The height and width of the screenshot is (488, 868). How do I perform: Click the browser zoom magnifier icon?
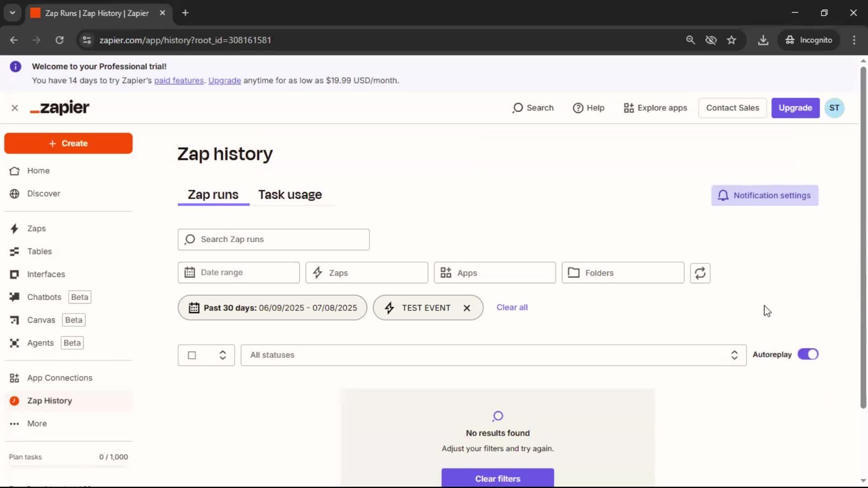(x=690, y=40)
